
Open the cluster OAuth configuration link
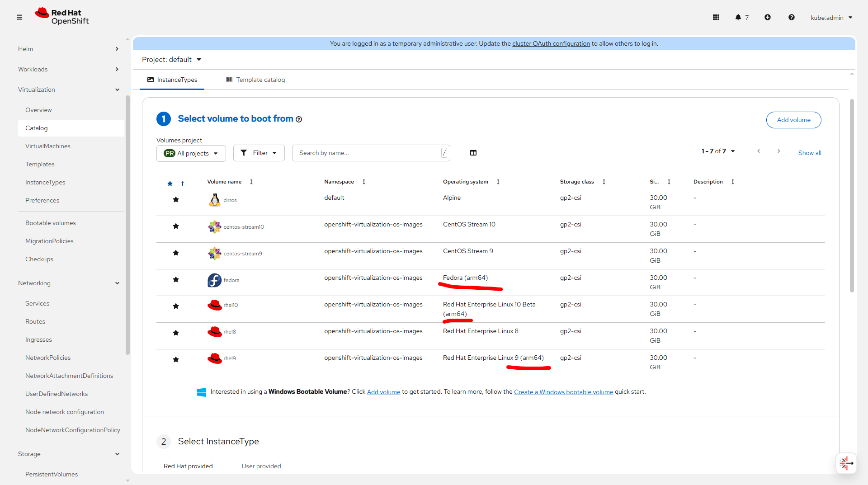(551, 43)
